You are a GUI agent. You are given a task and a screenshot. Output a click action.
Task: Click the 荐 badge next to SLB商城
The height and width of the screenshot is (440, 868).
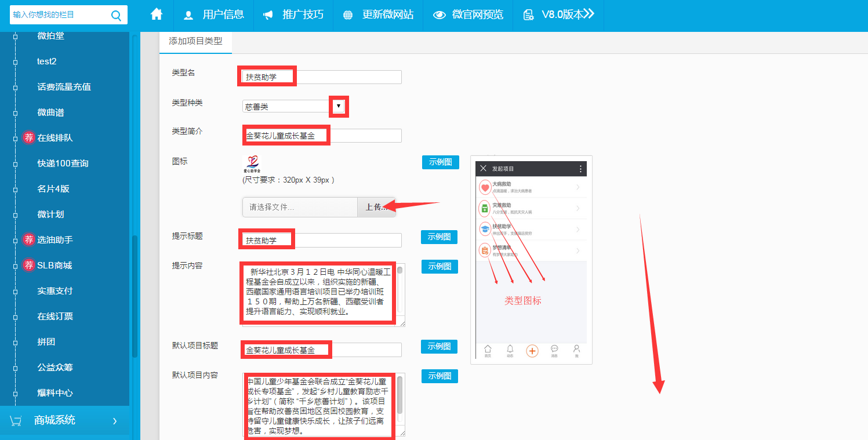click(x=29, y=266)
